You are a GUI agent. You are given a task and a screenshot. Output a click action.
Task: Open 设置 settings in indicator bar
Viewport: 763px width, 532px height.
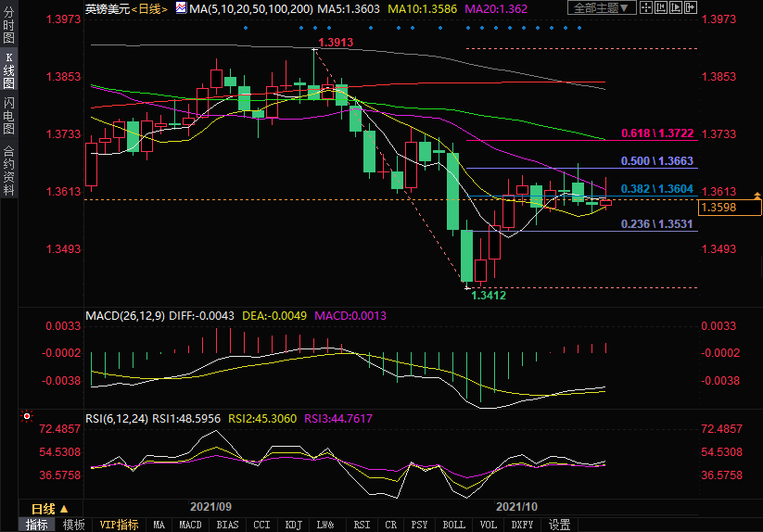tap(559, 525)
